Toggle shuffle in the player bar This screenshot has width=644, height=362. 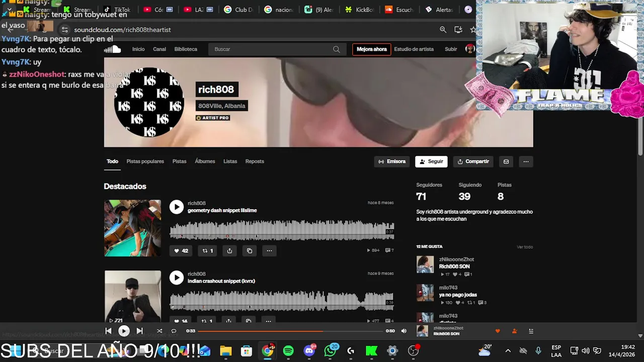click(159, 331)
